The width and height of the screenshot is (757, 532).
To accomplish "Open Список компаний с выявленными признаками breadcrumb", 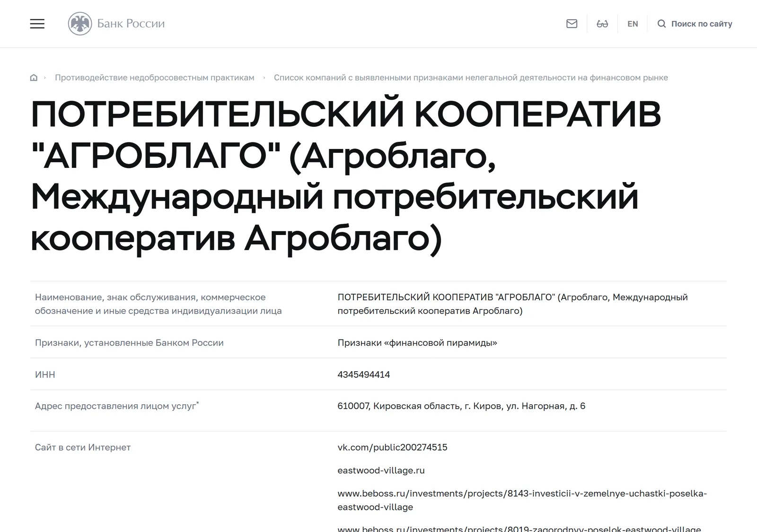I will (x=471, y=78).
